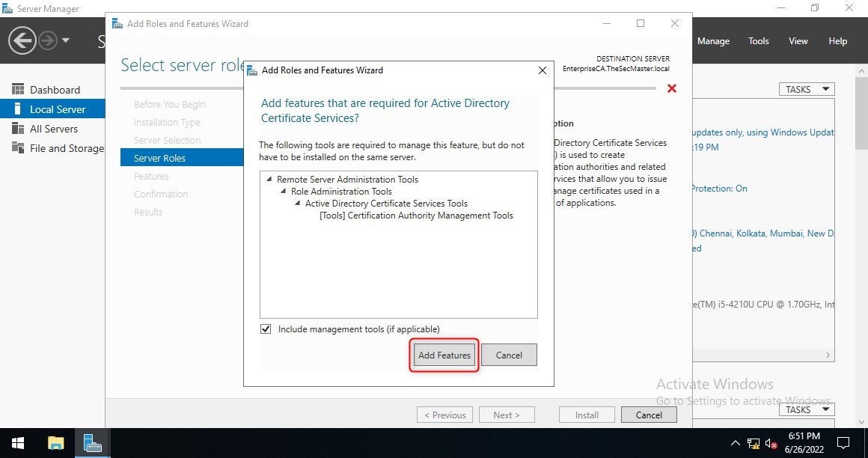
Task: Click Install button in wizard
Action: point(587,415)
